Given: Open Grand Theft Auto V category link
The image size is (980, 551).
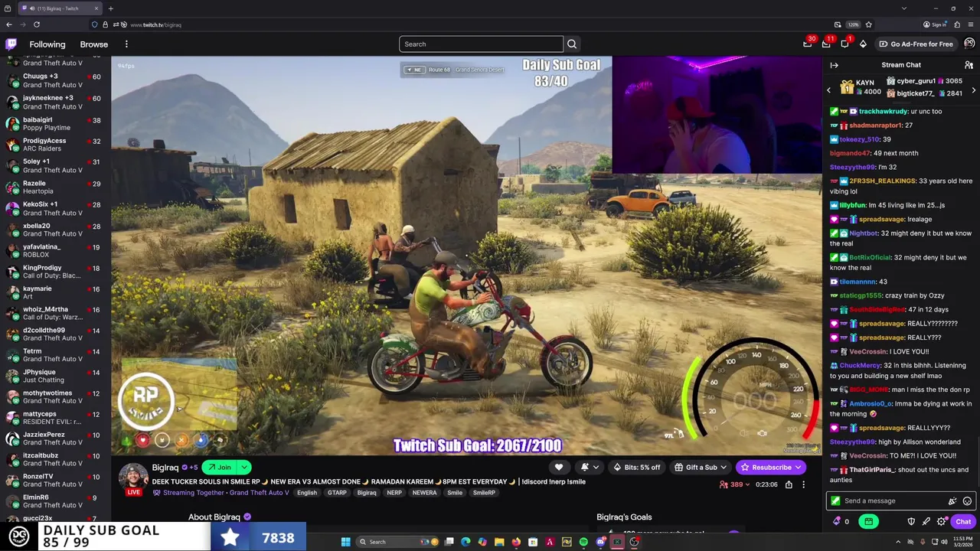Looking at the screenshot, I should 259,493.
